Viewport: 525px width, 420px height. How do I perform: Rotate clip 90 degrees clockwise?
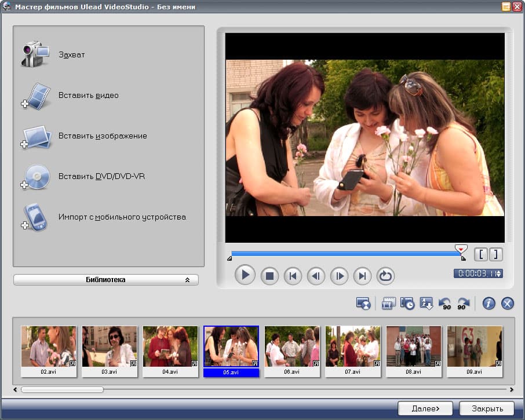(x=464, y=304)
